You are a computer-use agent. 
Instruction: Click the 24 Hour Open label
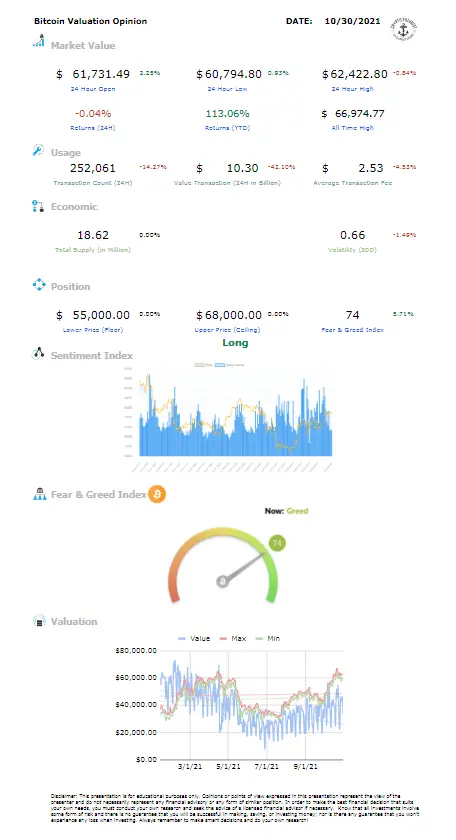pos(93,89)
